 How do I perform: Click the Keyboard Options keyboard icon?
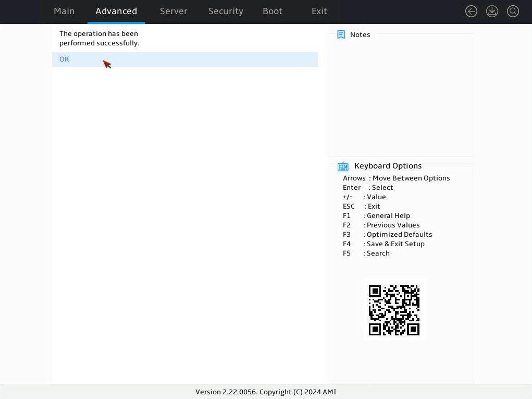[343, 166]
